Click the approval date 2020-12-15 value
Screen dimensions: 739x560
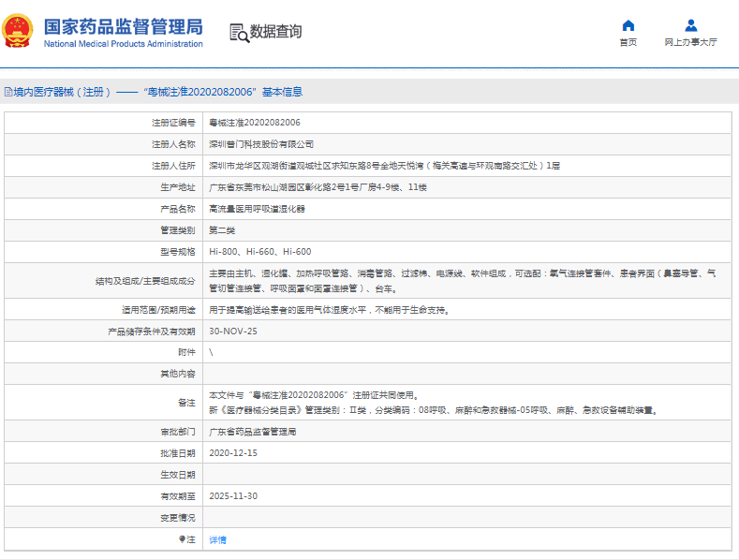coord(232,452)
